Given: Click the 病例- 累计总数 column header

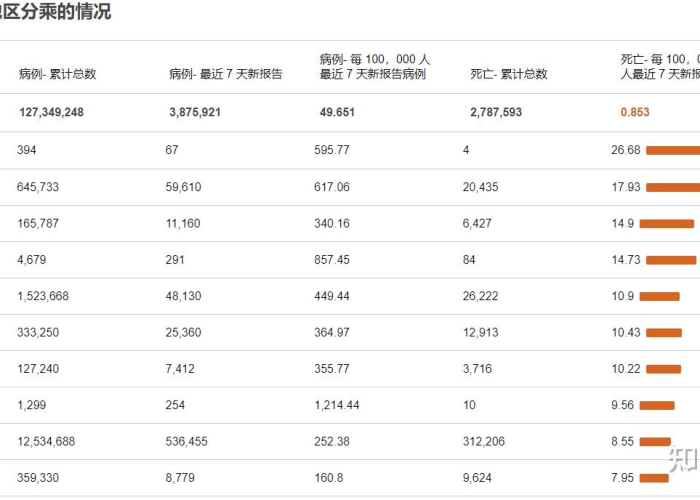Looking at the screenshot, I should click(58, 74).
